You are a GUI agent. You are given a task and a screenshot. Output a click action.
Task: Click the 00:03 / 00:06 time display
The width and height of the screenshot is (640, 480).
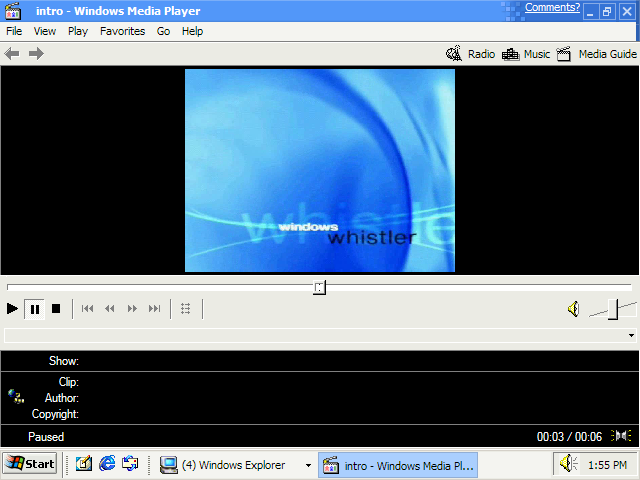pos(569,437)
